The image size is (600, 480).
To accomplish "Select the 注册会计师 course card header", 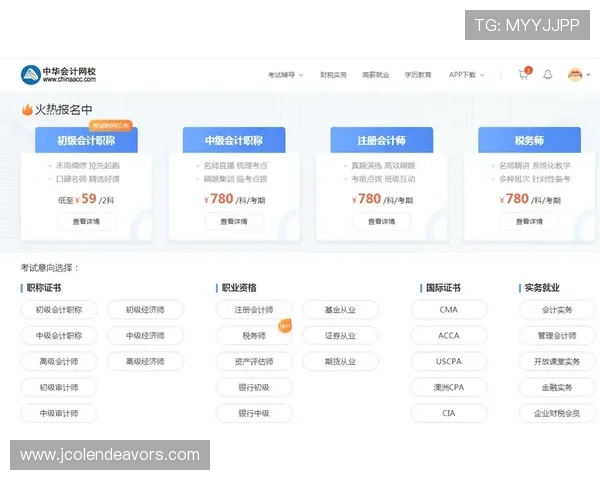I will click(382, 140).
